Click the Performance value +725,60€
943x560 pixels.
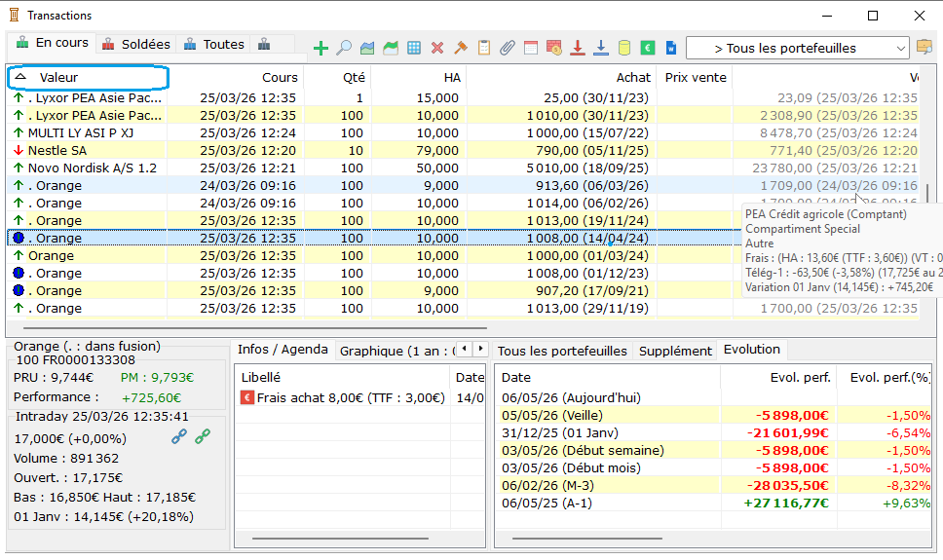tap(151, 398)
